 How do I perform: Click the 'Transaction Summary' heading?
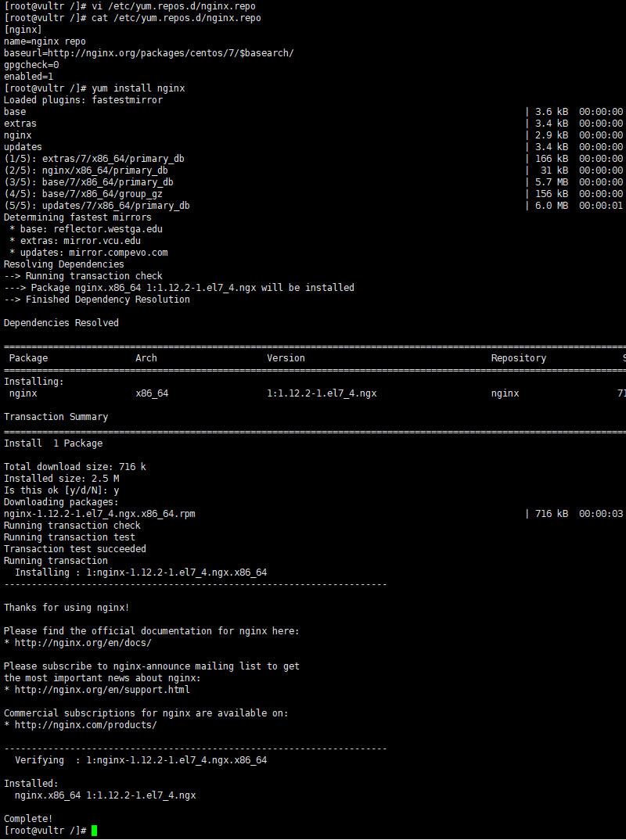click(56, 418)
